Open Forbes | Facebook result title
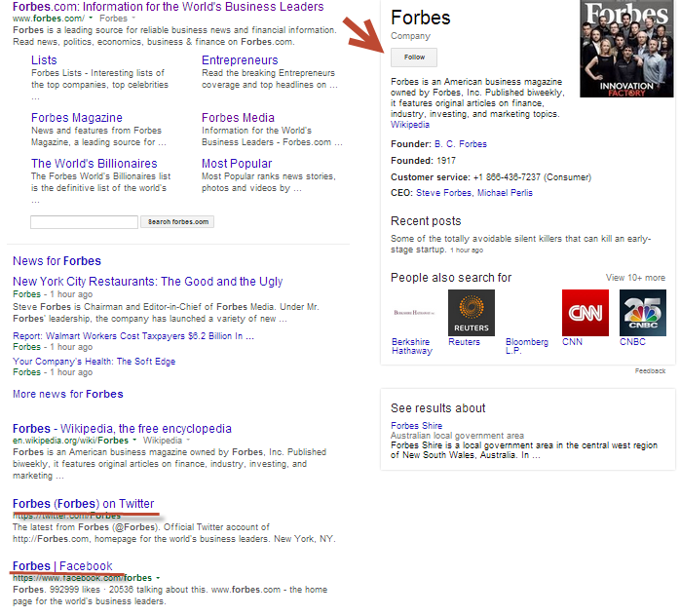Image resolution: width=680 pixels, height=616 pixels. pyautogui.click(x=62, y=566)
